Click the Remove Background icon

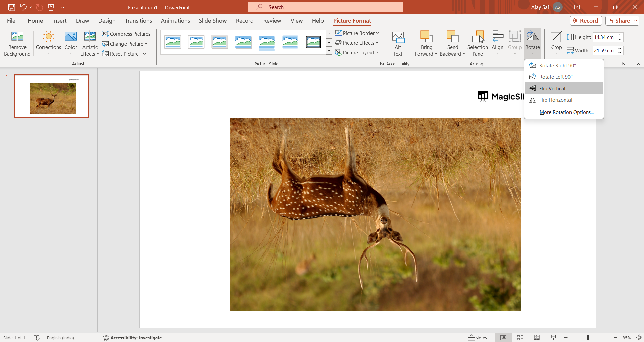click(x=17, y=37)
